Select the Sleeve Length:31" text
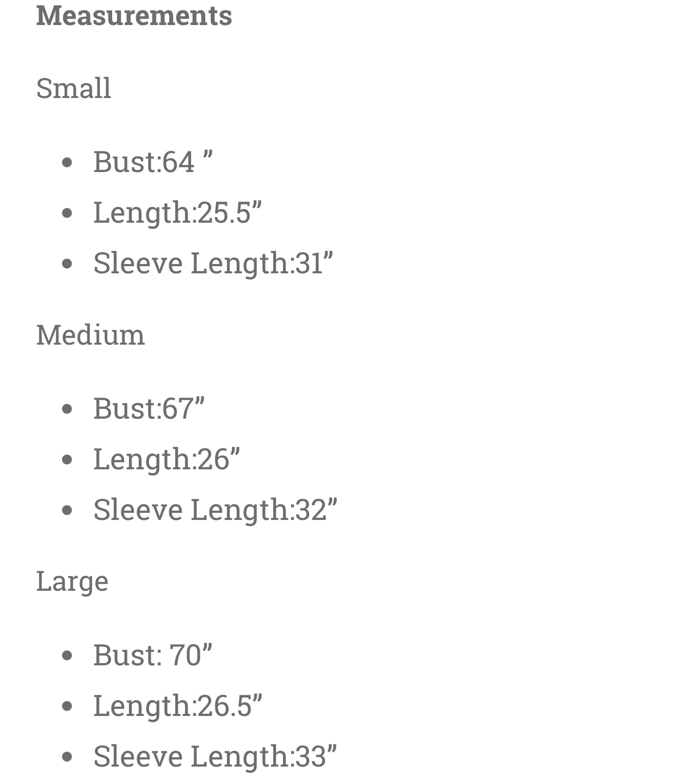This screenshot has height=784, width=694. [x=213, y=263]
